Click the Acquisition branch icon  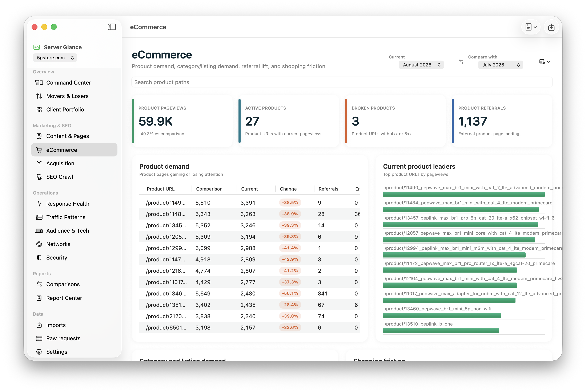click(39, 163)
